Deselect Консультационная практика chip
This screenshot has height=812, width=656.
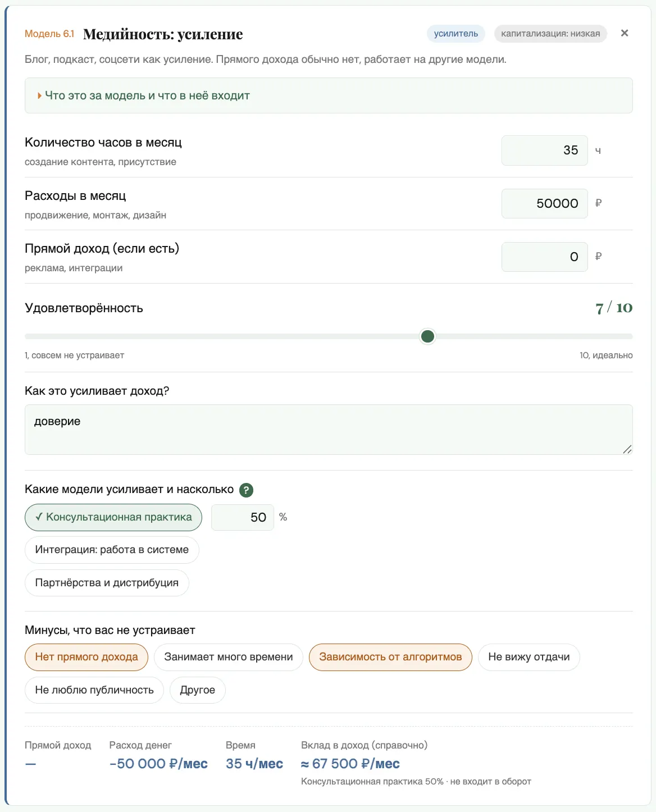tap(113, 517)
